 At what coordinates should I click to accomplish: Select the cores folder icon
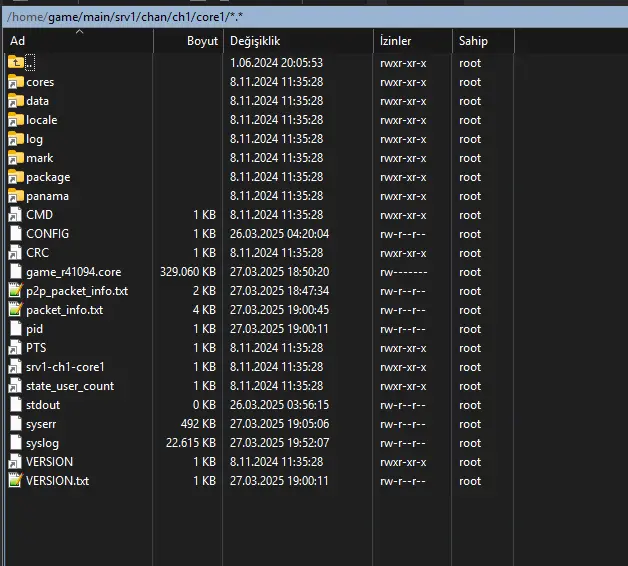pyautogui.click(x=16, y=82)
